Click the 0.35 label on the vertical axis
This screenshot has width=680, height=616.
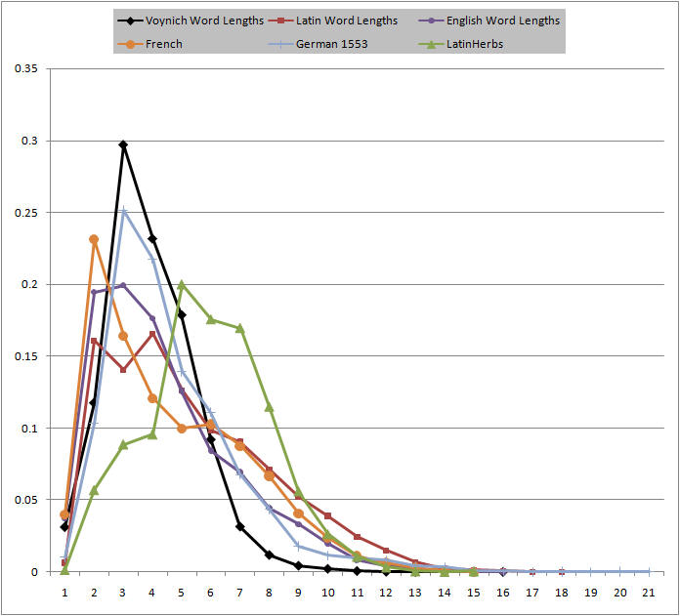point(26,69)
